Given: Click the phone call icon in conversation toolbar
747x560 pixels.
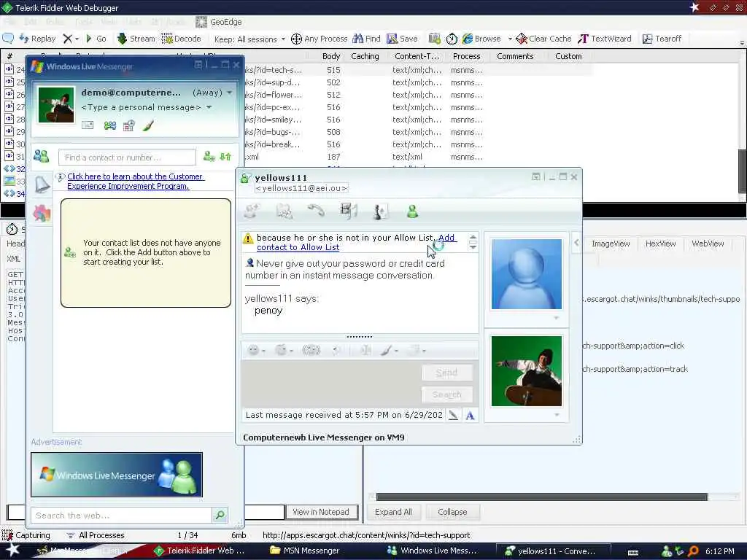Looking at the screenshot, I should tap(316, 210).
